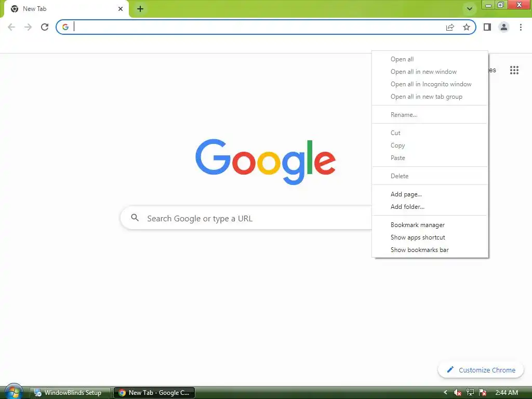Click the search magnifier icon
532x399 pixels.
click(135, 218)
